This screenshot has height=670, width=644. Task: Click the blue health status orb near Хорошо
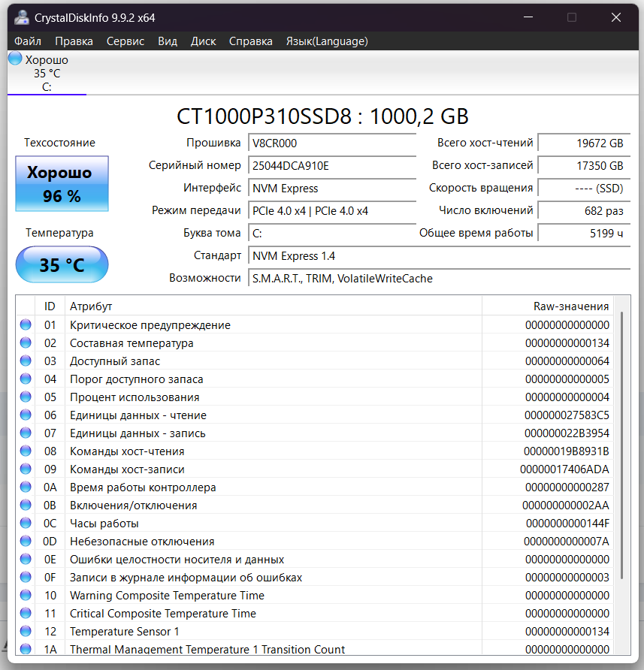tap(15, 59)
